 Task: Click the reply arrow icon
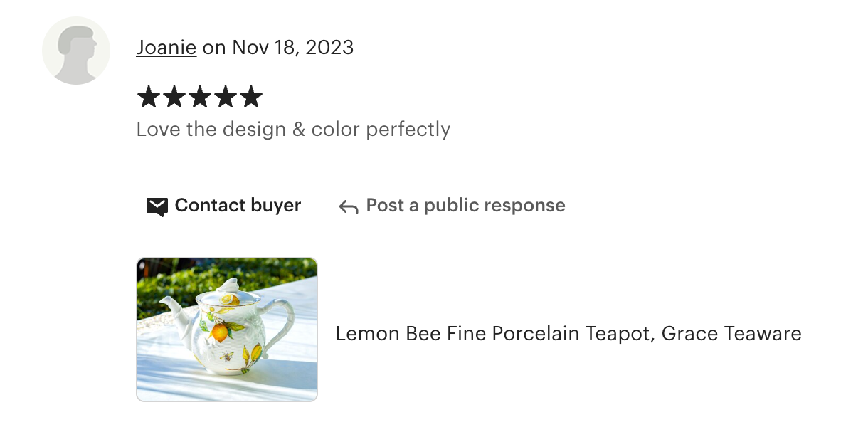point(348,206)
